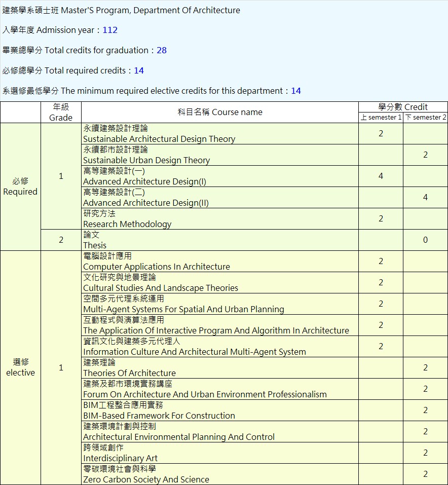Click the 下 semester 2 header
Viewport: 448px width, 485px height.
point(425,118)
